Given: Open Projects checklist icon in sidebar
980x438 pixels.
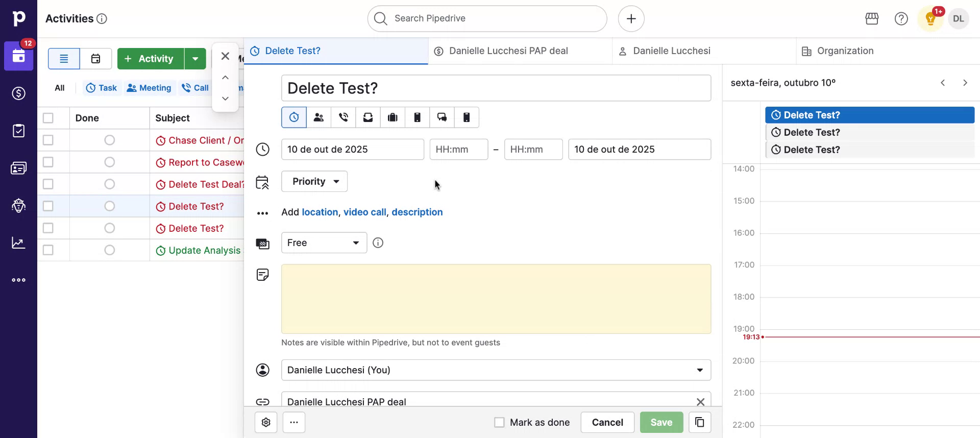Looking at the screenshot, I should click(19, 131).
